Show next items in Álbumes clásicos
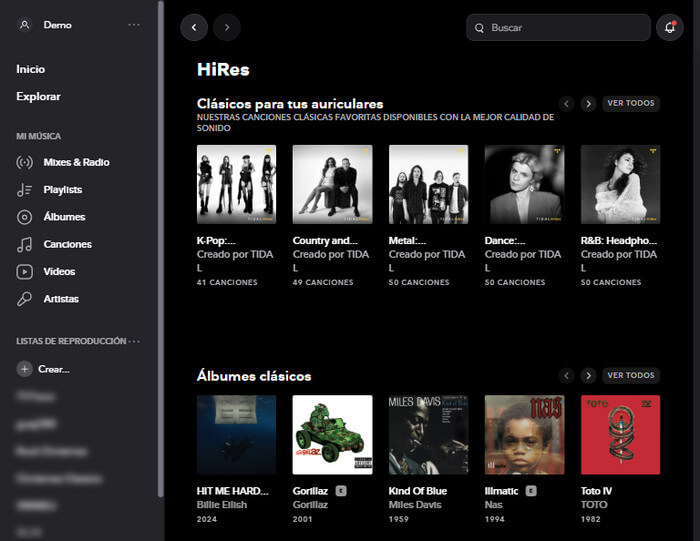Viewport: 700px width, 541px height. click(x=588, y=376)
